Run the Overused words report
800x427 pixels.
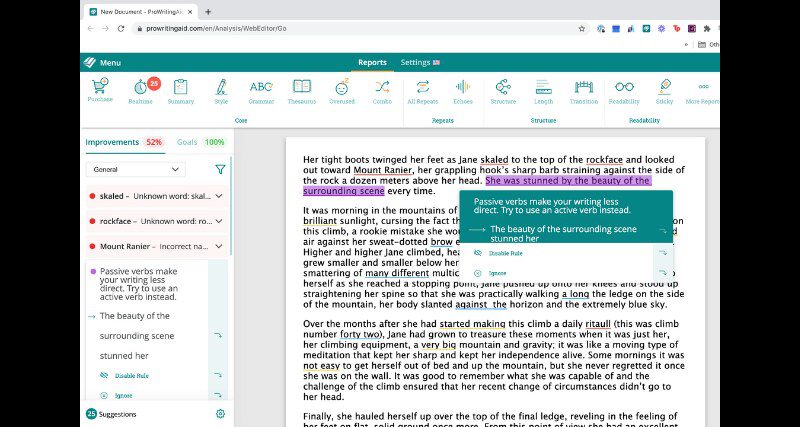coord(341,92)
